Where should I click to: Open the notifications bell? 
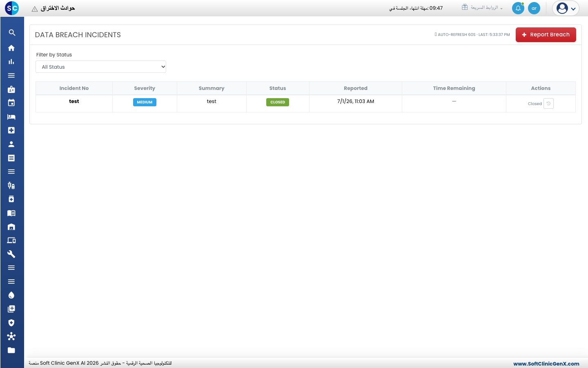518,8
